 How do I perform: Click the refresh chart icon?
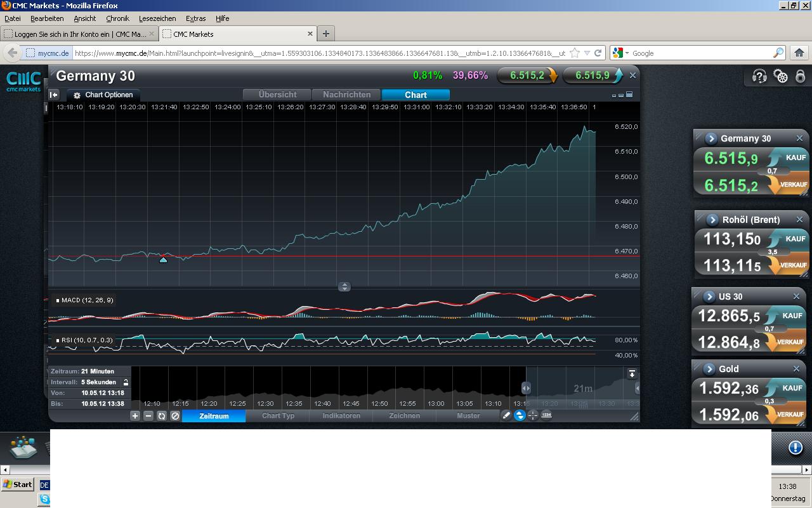pyautogui.click(x=162, y=416)
